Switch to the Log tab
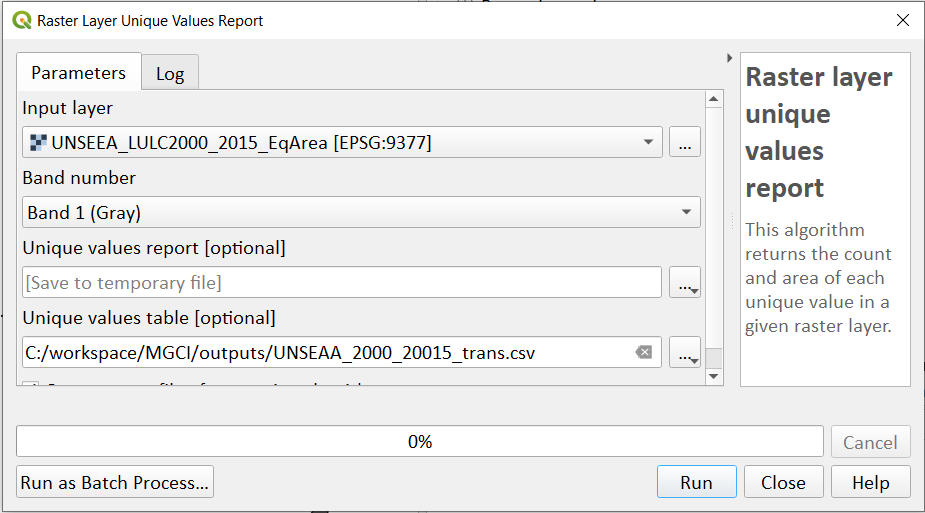The width and height of the screenshot is (925, 513). (170, 73)
